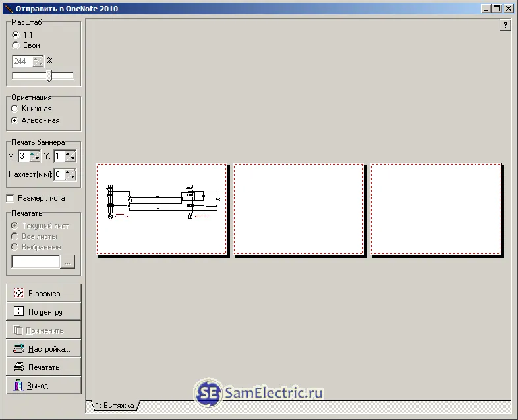Minimize the Отправить в OneNote window

coord(485,9)
